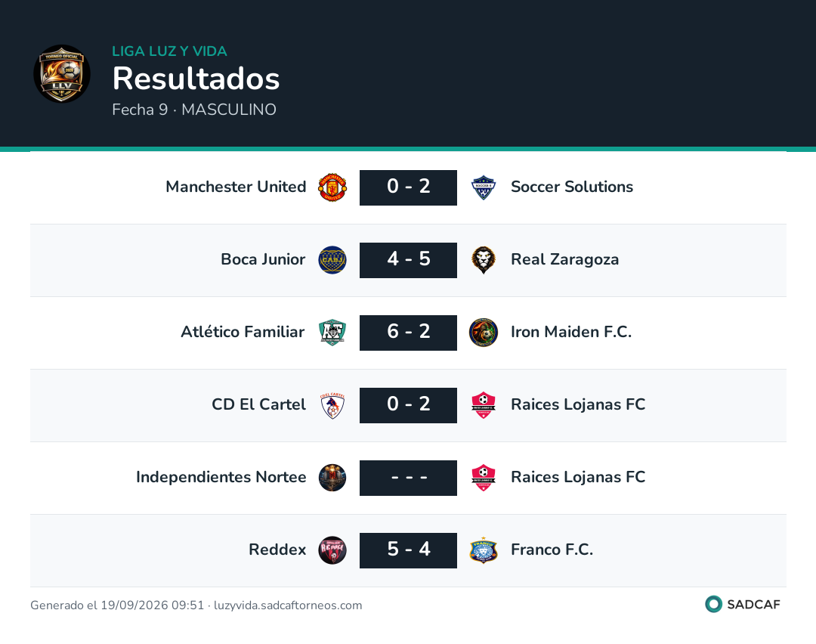Select the 4 - 5 score box

click(x=409, y=260)
